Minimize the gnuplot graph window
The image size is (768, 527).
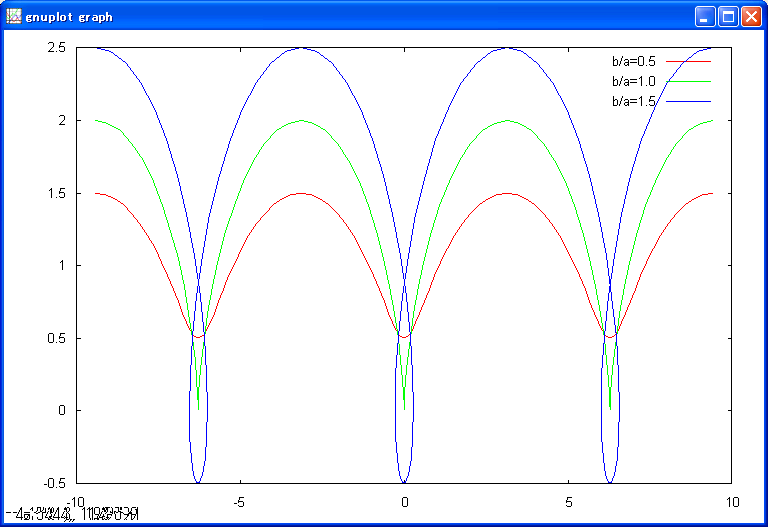tap(705, 17)
